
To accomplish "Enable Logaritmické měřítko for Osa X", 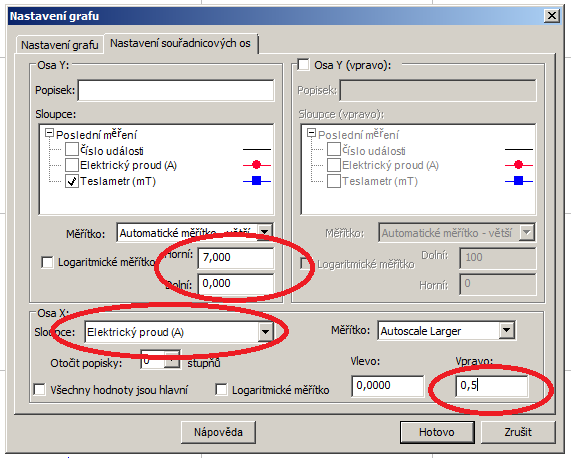I will pos(221,390).
